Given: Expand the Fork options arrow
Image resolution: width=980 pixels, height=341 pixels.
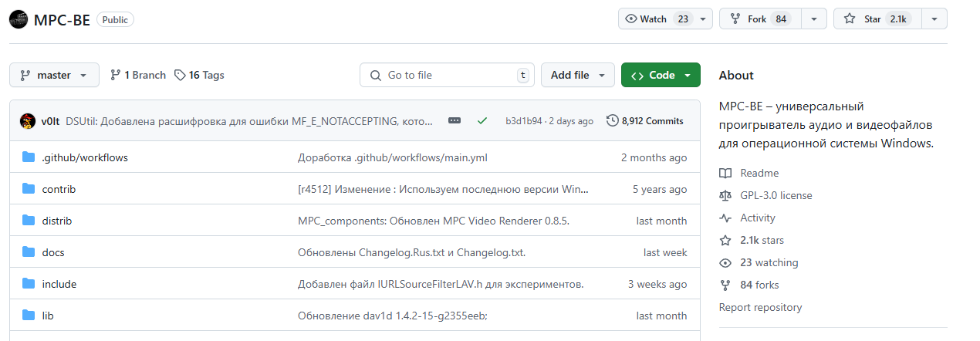Looking at the screenshot, I should (814, 19).
